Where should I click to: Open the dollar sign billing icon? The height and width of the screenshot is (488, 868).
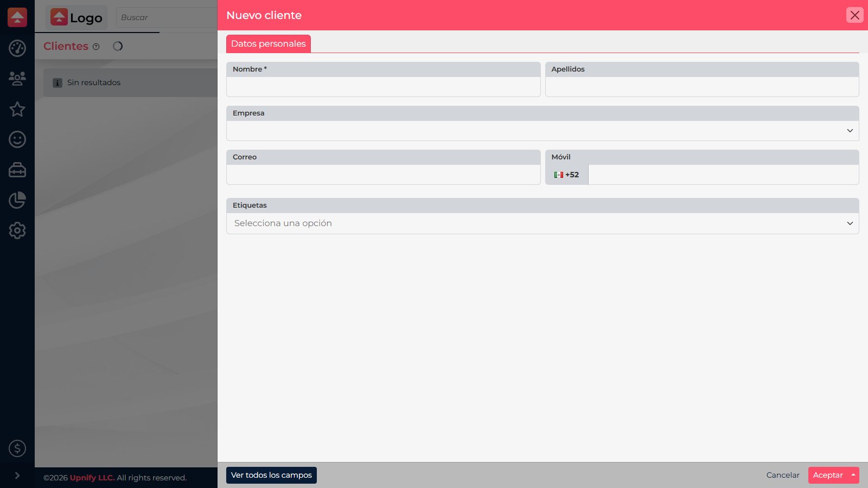click(x=17, y=448)
